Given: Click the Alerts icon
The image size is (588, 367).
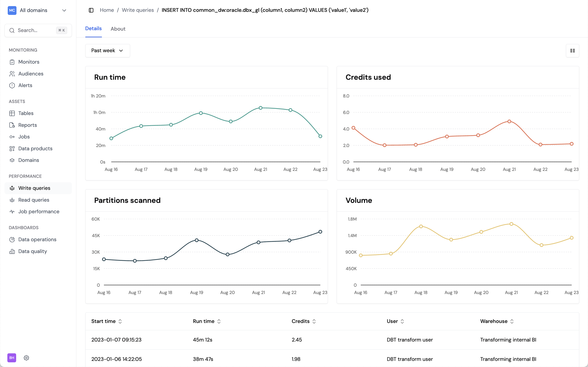Looking at the screenshot, I should point(12,85).
